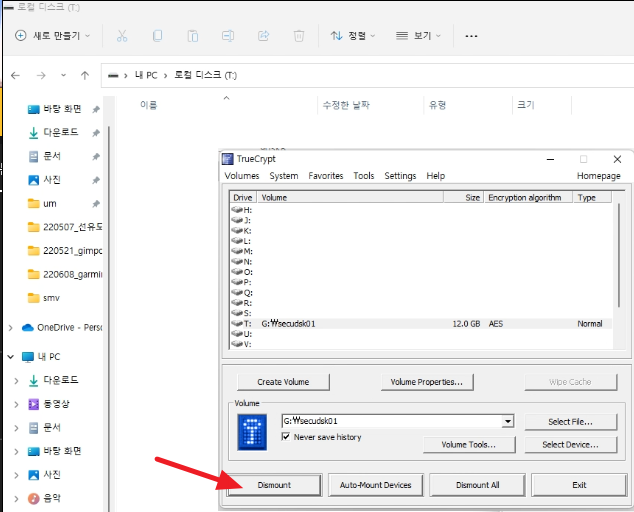The image size is (634, 512).
Task: Click the Delete trash icon in Explorer
Action: point(299,36)
